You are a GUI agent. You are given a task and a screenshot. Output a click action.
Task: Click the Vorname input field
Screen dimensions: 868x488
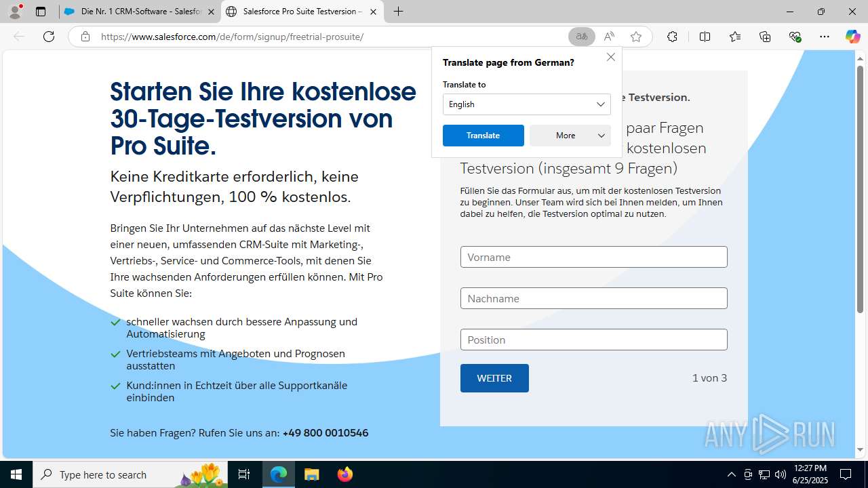594,257
